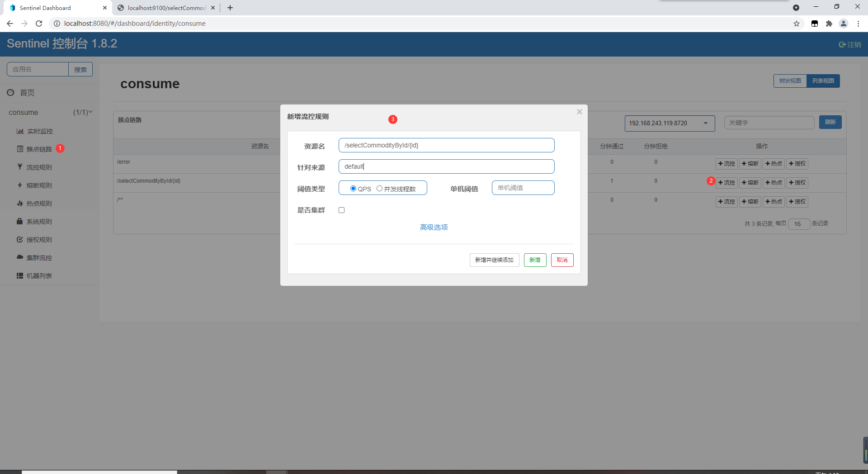Open 授权规则 in the sidebar
The image size is (868, 474).
pos(39,240)
